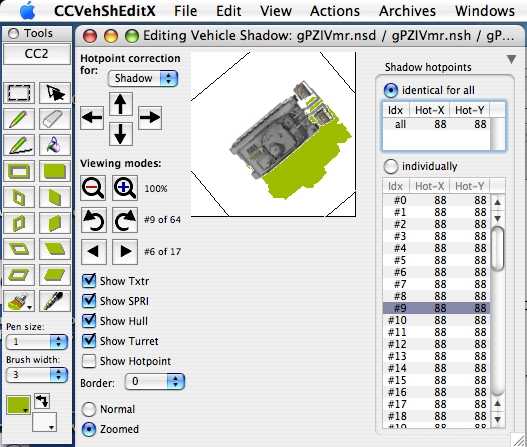Image resolution: width=527 pixels, height=447 pixels.
Task: Open the Actions menu
Action: 335,11
